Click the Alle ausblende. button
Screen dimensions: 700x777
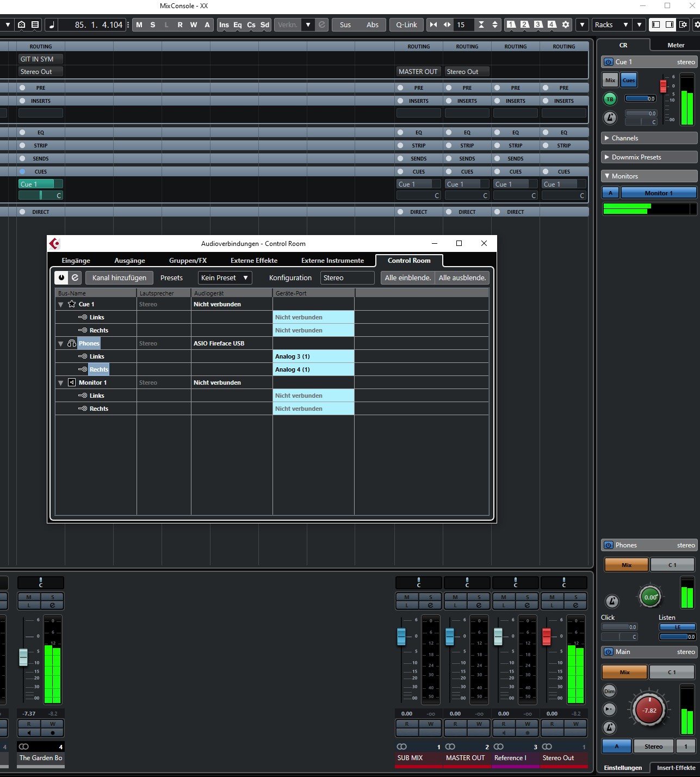462,277
